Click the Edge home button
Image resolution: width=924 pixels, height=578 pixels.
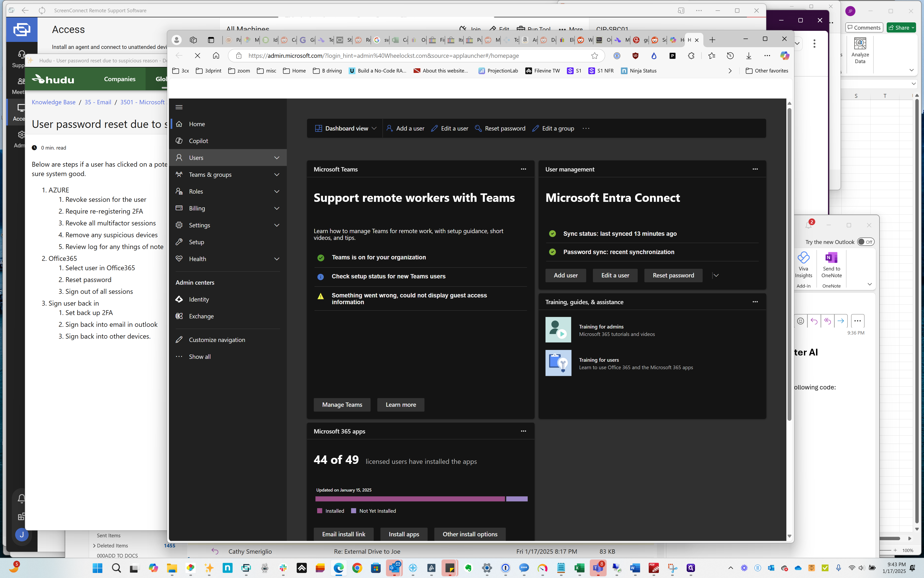coord(216,56)
